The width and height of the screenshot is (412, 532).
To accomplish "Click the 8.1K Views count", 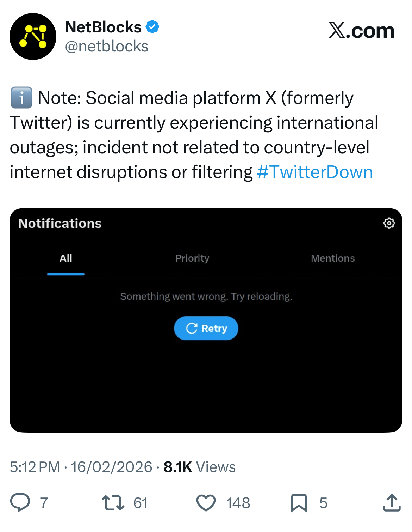I will click(199, 467).
